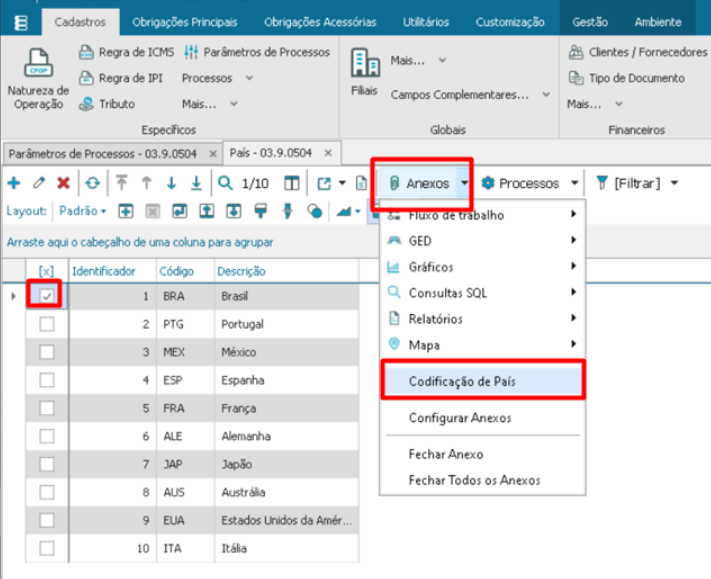Check the Japão row checkbox
This screenshot has height=579, width=711.
[x=47, y=464]
